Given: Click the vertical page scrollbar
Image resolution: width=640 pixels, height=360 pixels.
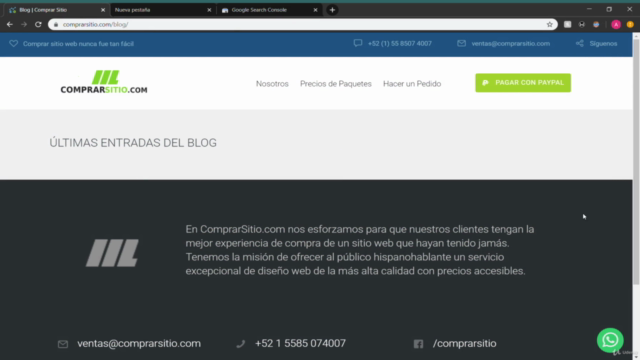Looking at the screenshot, I should point(636,162).
